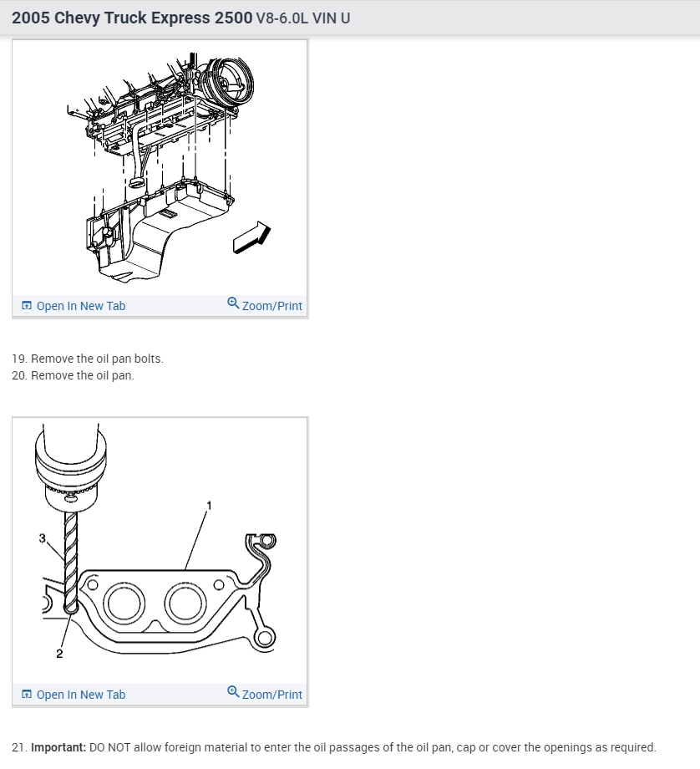Open the oil pan diagram in new tab
Image resolution: width=700 pixels, height=769 pixels.
pyautogui.click(x=81, y=306)
